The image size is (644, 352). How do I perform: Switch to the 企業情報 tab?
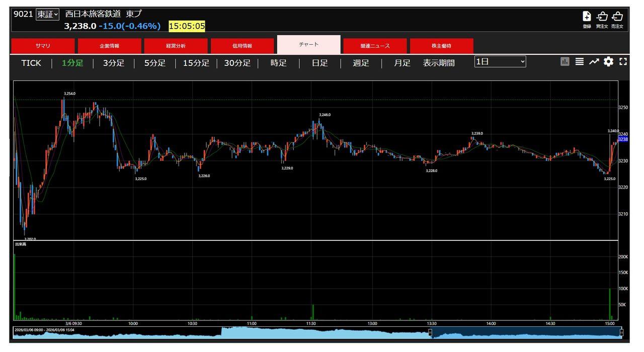pos(109,46)
